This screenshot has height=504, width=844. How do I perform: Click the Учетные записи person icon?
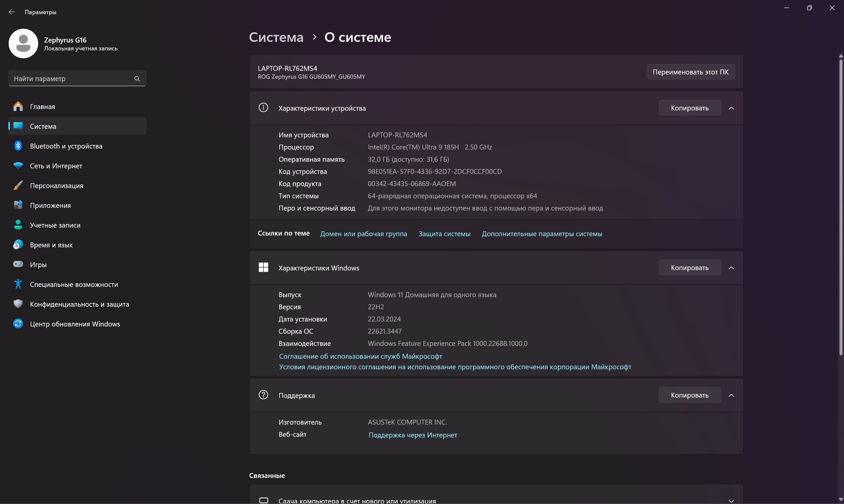[x=18, y=225]
